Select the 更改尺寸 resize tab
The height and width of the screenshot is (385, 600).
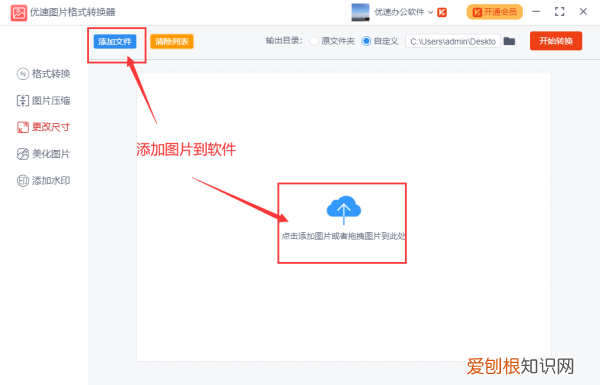[x=44, y=127]
